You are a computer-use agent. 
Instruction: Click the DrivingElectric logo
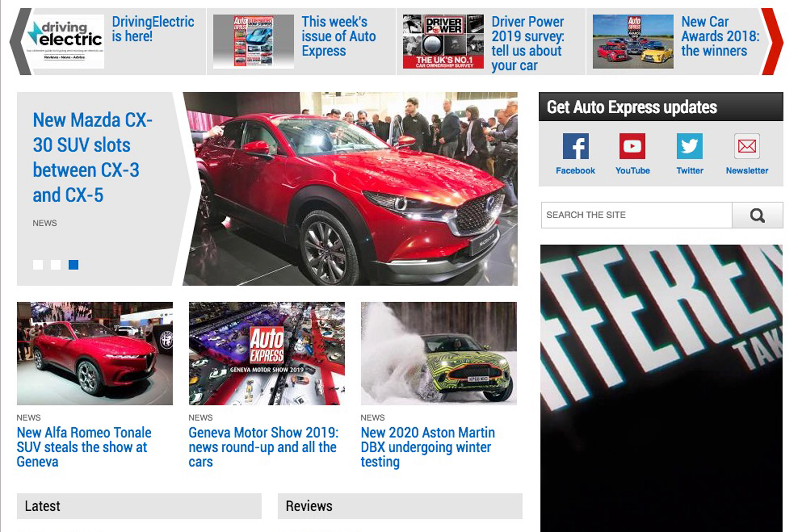(65, 41)
